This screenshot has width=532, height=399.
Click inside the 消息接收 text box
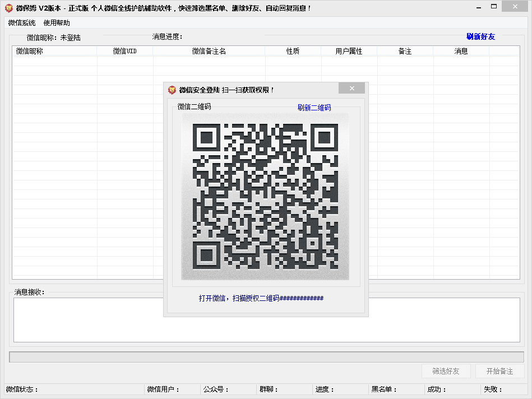coord(267,320)
